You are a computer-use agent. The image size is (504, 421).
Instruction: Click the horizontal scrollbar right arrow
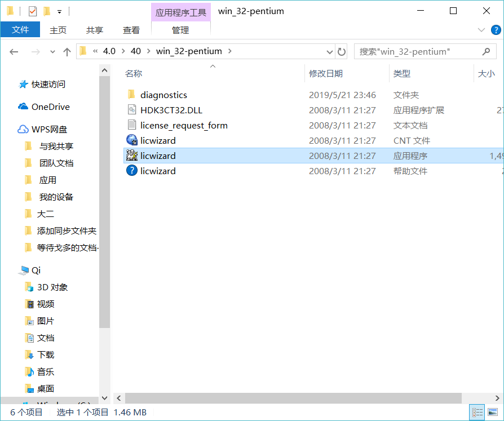point(498,398)
